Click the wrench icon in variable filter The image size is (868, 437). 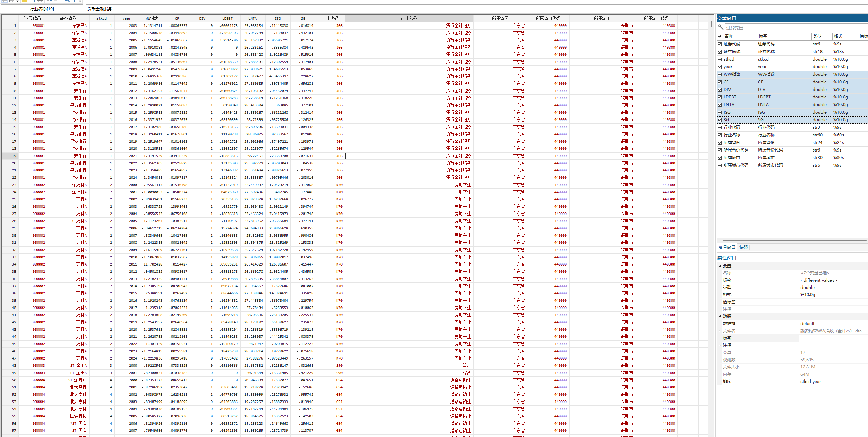click(x=721, y=27)
